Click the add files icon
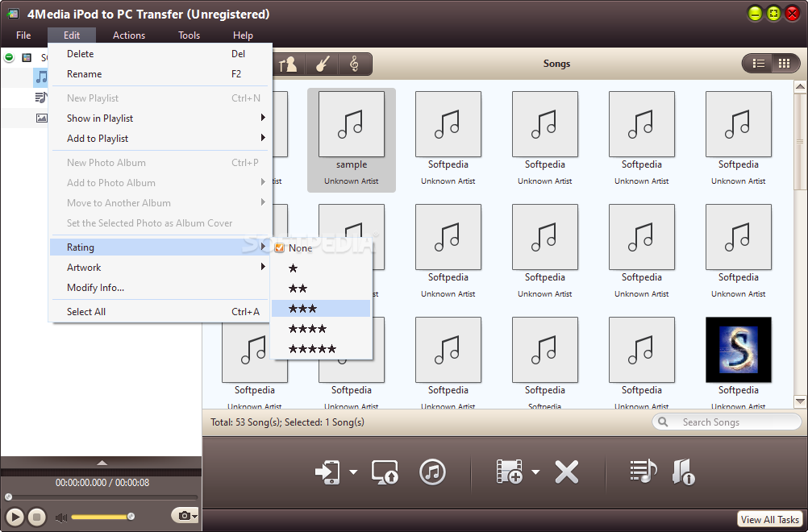The width and height of the screenshot is (808, 532). [509, 472]
